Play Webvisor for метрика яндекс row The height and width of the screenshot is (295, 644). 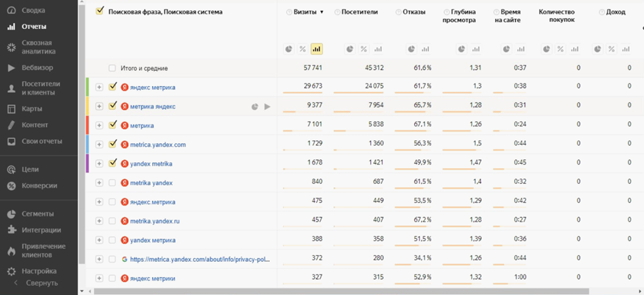(x=267, y=107)
